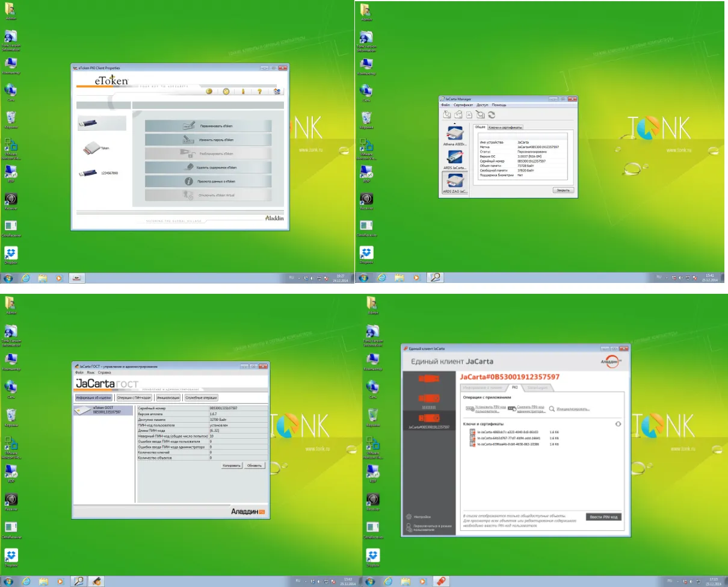Open the Доступ menu in JaCarta Manager
This screenshot has width=728, height=587.
pyautogui.click(x=483, y=105)
